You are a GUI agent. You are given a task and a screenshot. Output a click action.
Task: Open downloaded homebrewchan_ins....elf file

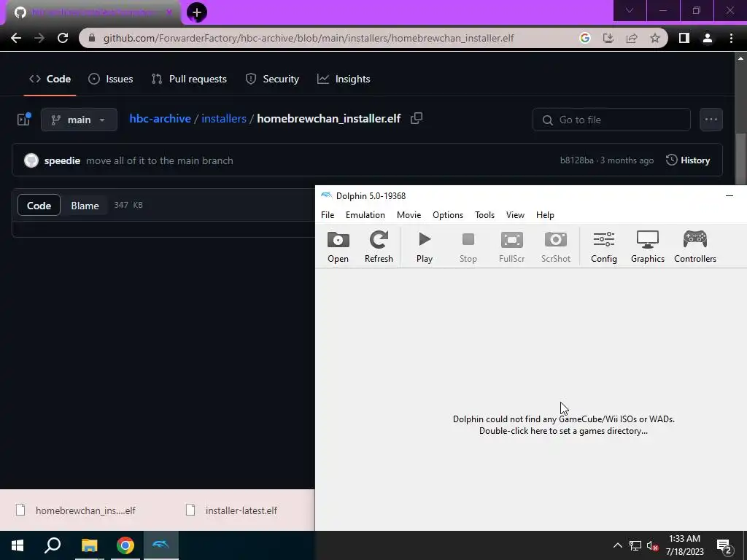coord(76,510)
